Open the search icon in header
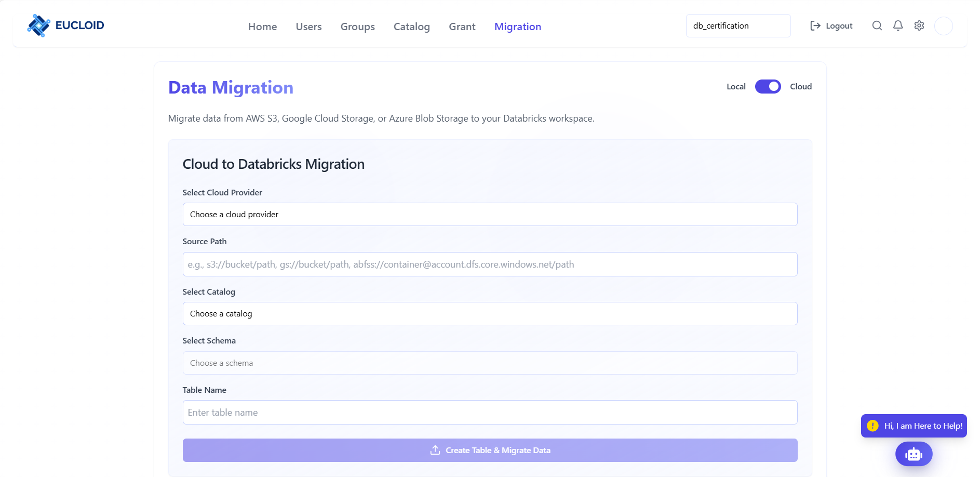980x477 pixels. pyautogui.click(x=877, y=25)
